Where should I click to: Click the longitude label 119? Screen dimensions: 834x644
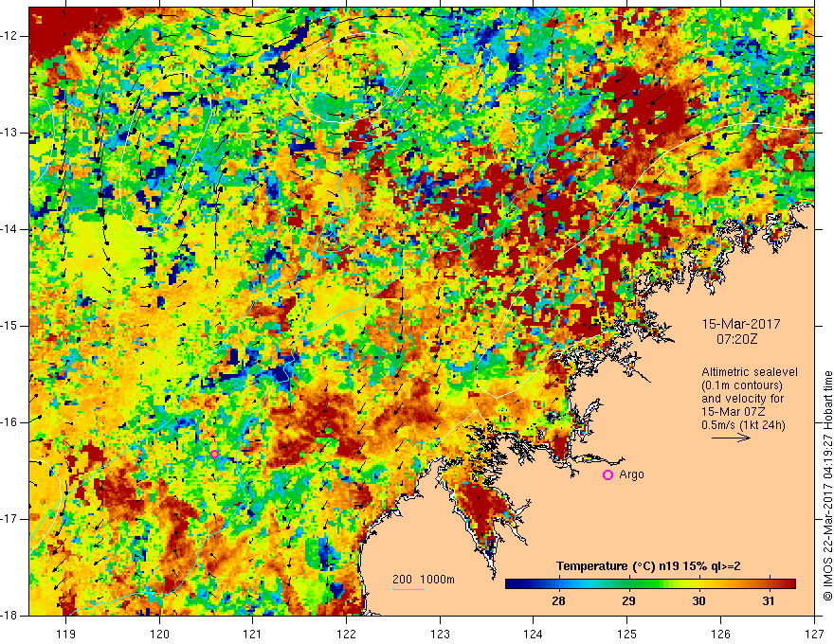pyautogui.click(x=66, y=634)
